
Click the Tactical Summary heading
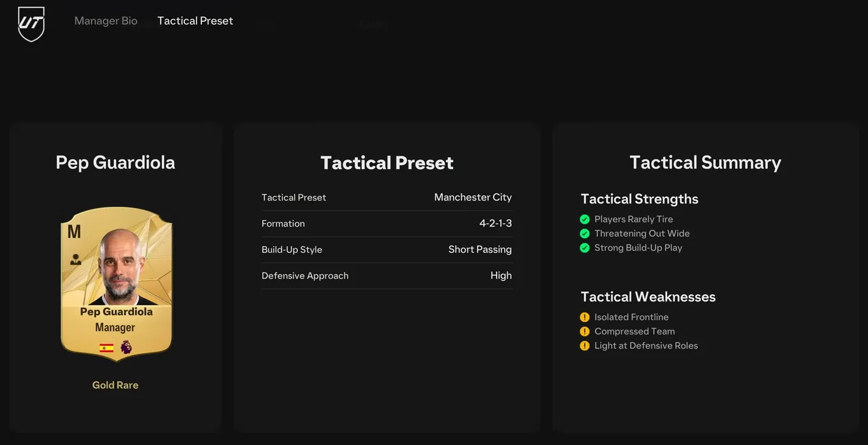click(705, 162)
